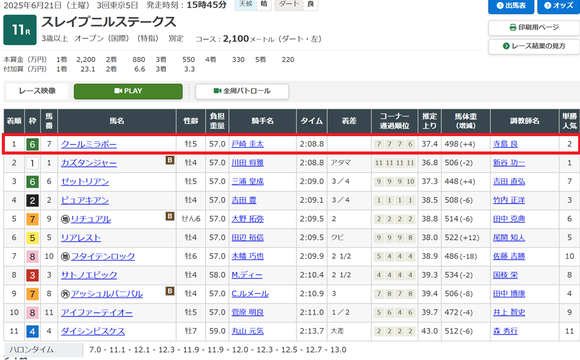Open horse page for サトノエピック
The image size is (580, 360).
[89, 275]
